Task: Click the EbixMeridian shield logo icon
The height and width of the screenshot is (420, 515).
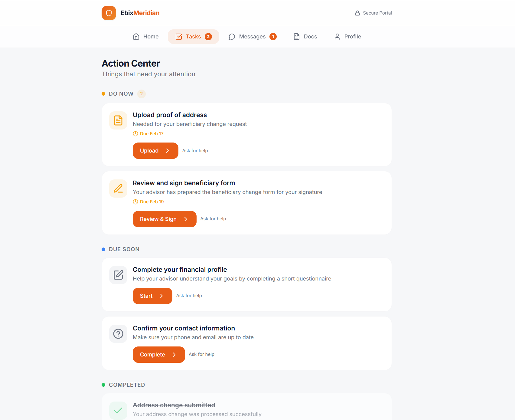Action: 109,13
